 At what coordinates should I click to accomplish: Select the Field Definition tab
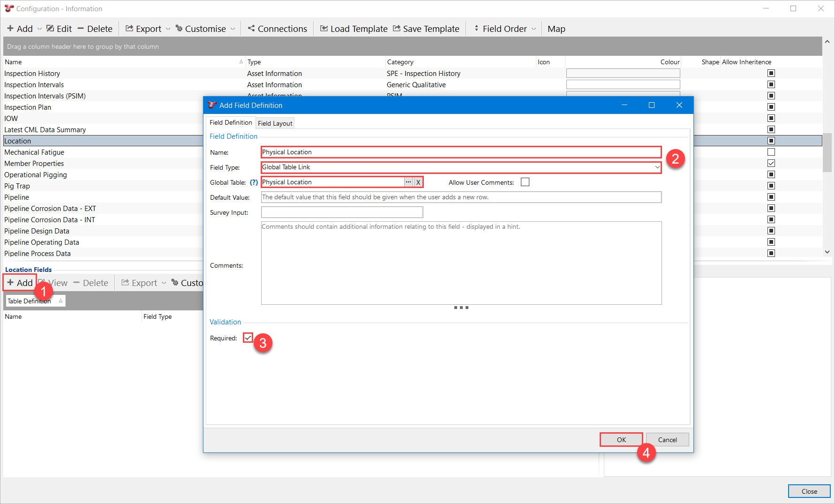click(x=231, y=122)
